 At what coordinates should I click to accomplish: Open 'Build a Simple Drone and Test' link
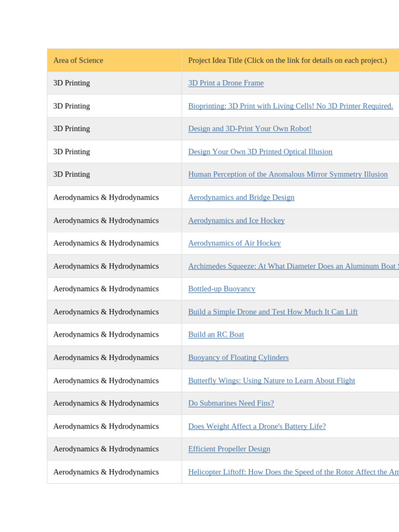[273, 312]
